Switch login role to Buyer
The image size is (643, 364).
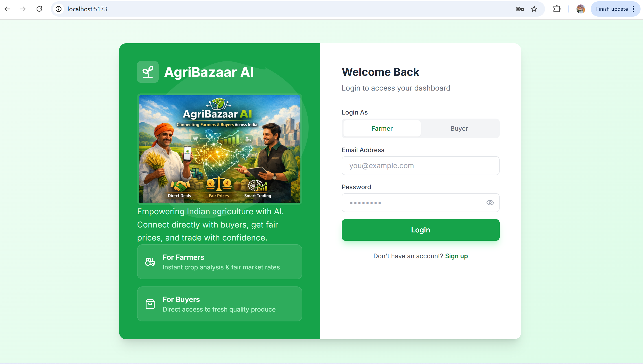click(459, 128)
